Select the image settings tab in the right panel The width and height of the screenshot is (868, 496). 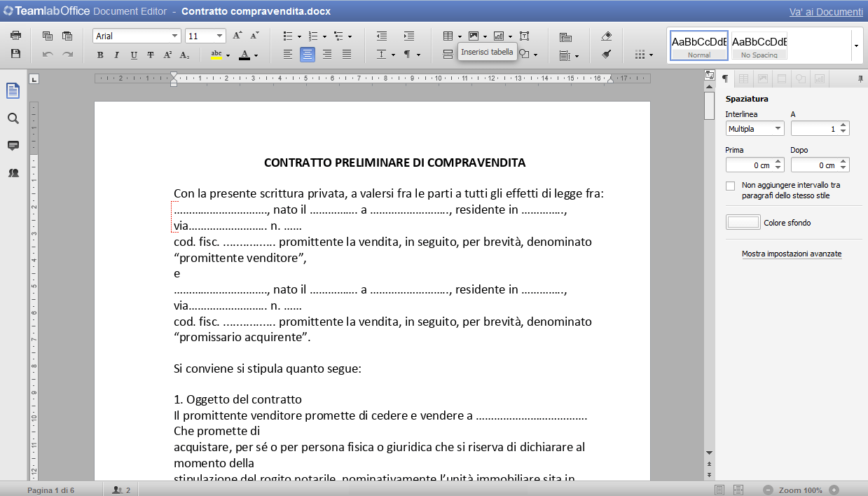click(762, 78)
